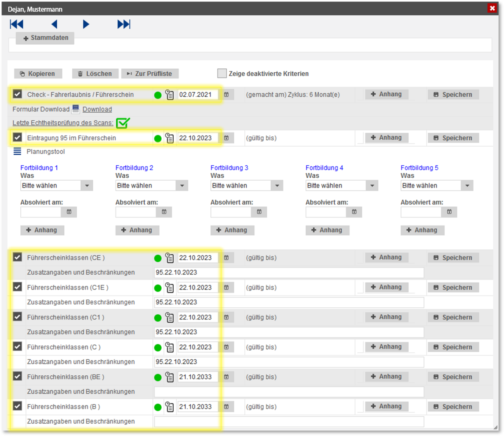
Task: Open calendar for Fortbildung 1 Absolviert am
Action: click(x=69, y=212)
